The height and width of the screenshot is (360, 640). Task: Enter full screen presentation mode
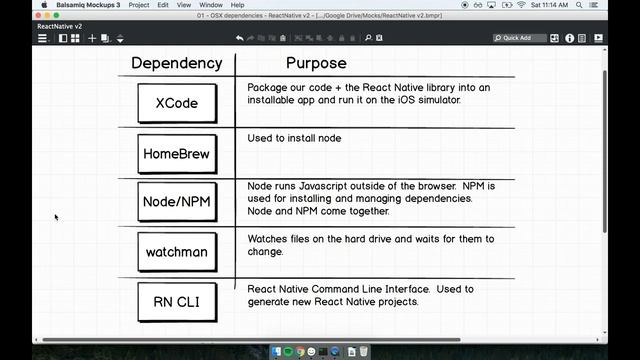(598, 38)
